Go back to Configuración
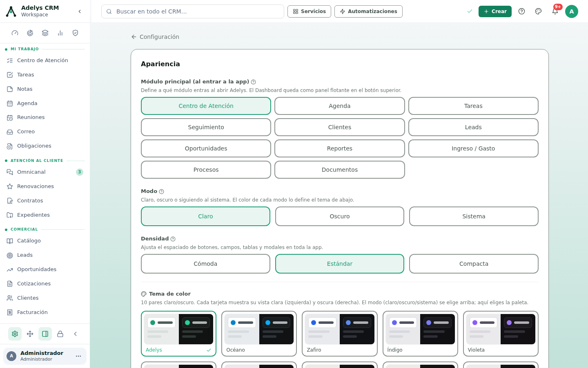This screenshot has width=588, height=368. [x=155, y=37]
